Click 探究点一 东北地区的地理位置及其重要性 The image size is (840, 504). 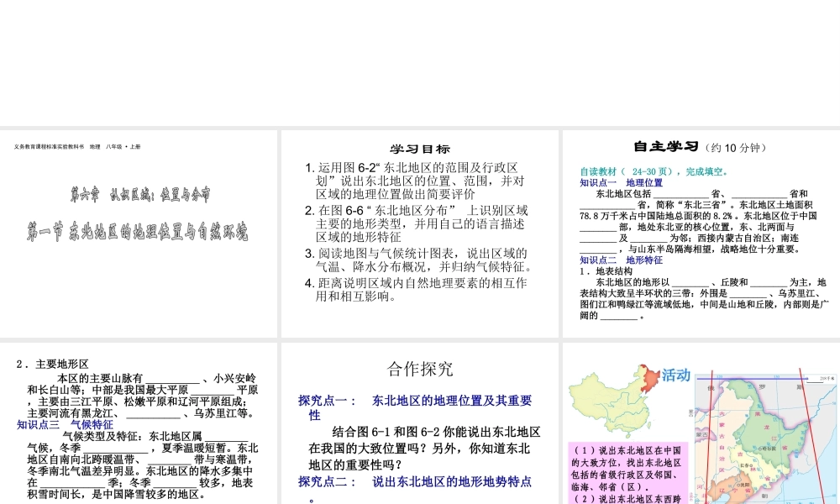pos(415,407)
